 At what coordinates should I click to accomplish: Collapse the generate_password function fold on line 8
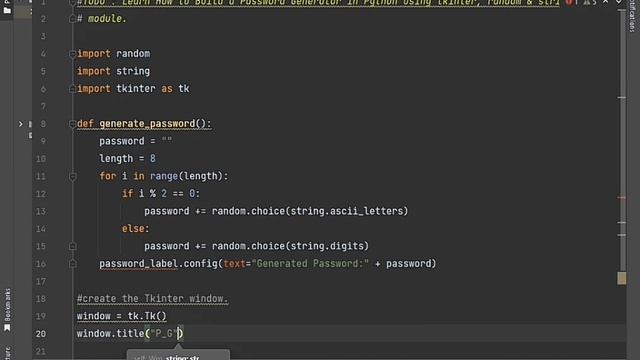tap(72, 124)
